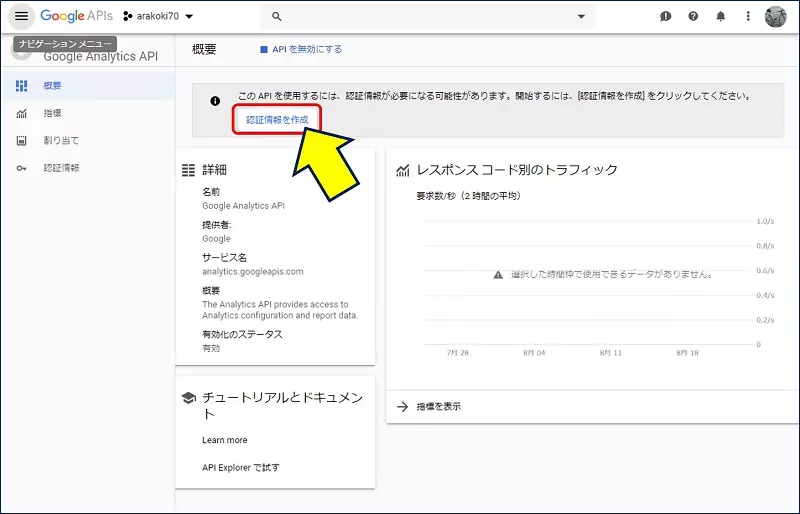Click the Google Analytics API sidebar title

(x=101, y=57)
